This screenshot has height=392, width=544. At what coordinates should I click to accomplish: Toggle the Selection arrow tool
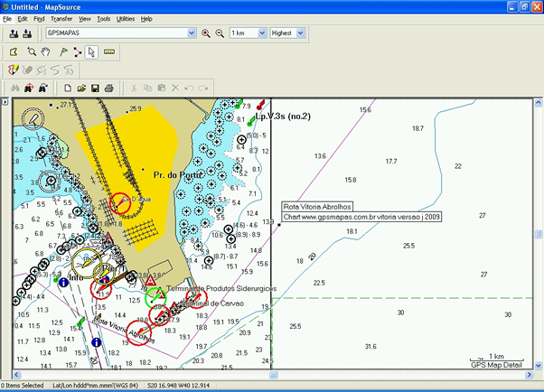[x=93, y=51]
